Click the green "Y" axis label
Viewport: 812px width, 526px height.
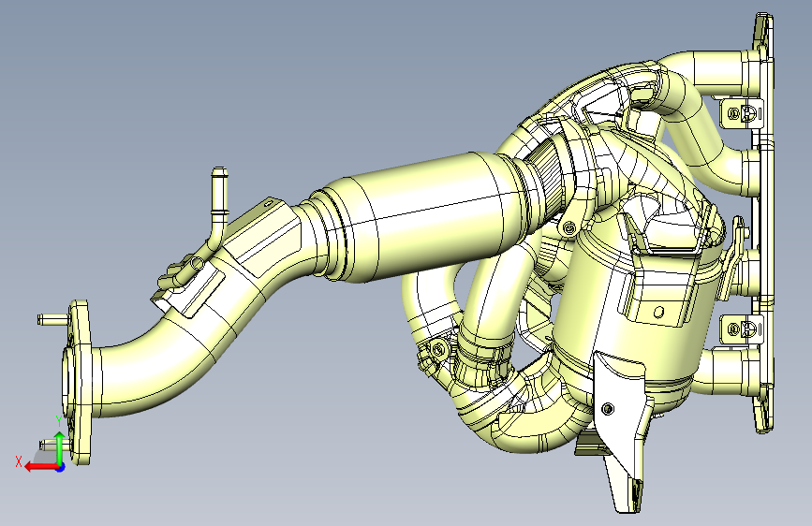(x=59, y=421)
